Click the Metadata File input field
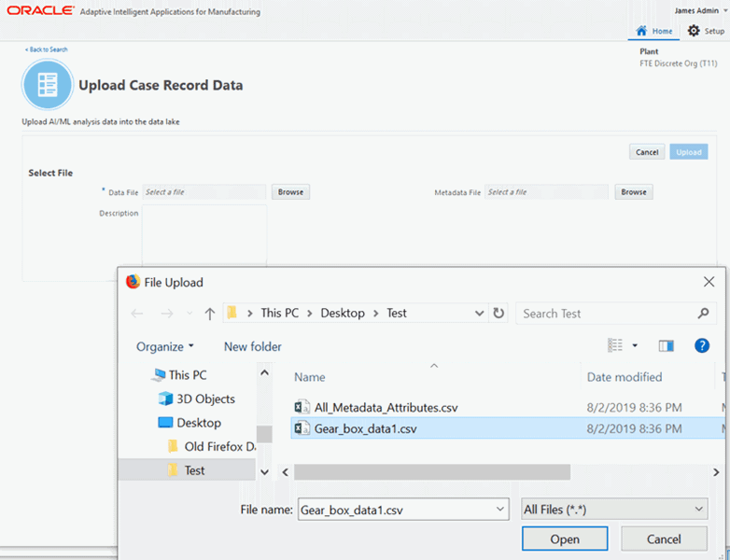The width and height of the screenshot is (730, 560). (x=547, y=191)
